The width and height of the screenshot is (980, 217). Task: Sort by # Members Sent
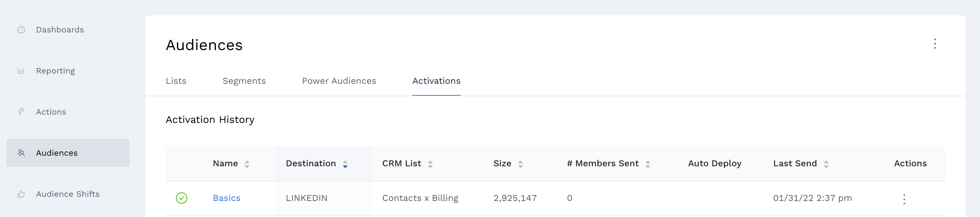tap(648, 164)
